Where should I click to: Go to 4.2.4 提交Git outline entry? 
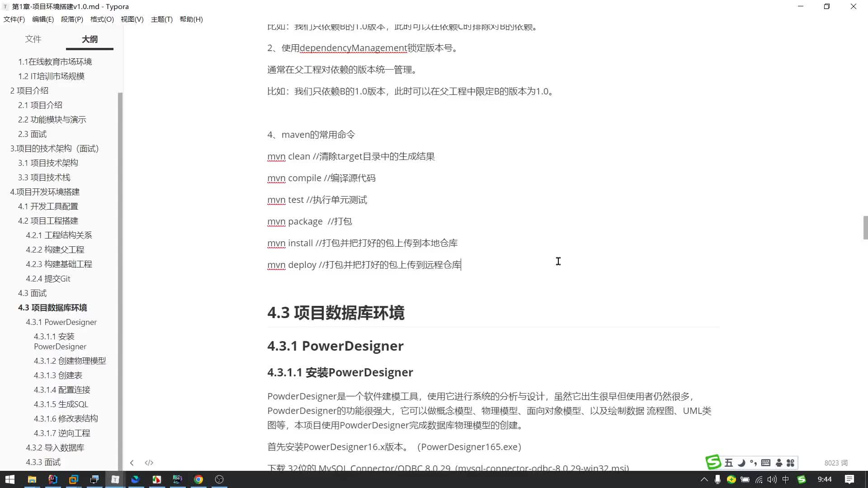(x=48, y=278)
